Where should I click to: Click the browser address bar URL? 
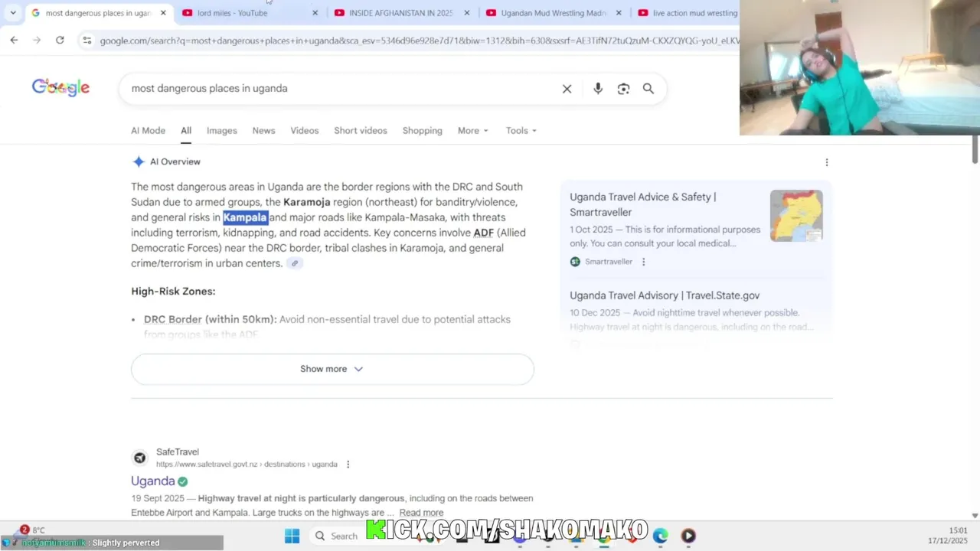420,41
